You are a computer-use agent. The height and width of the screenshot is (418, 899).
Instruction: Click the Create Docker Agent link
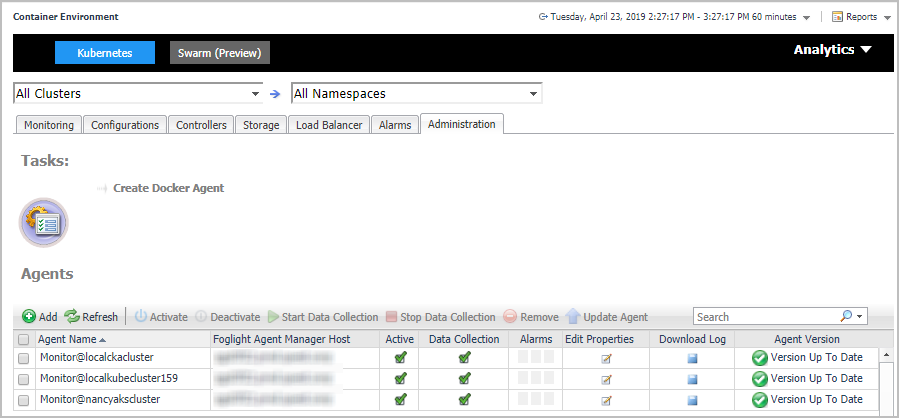pos(168,188)
